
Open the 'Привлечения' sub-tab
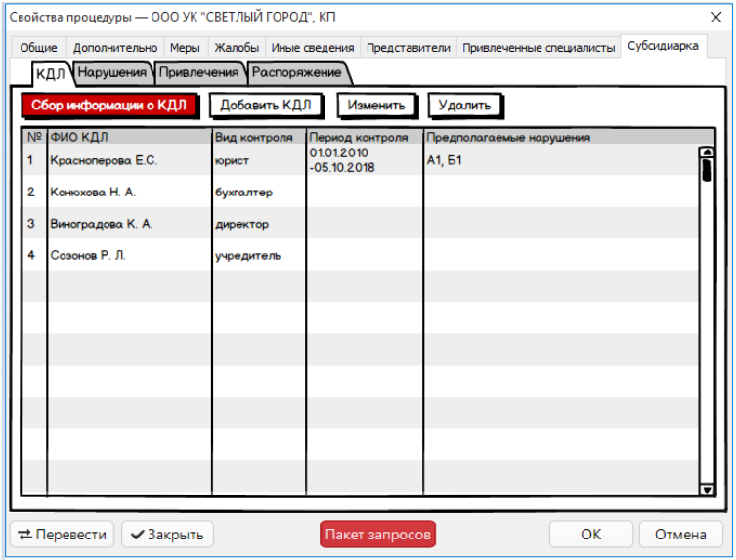click(x=198, y=72)
